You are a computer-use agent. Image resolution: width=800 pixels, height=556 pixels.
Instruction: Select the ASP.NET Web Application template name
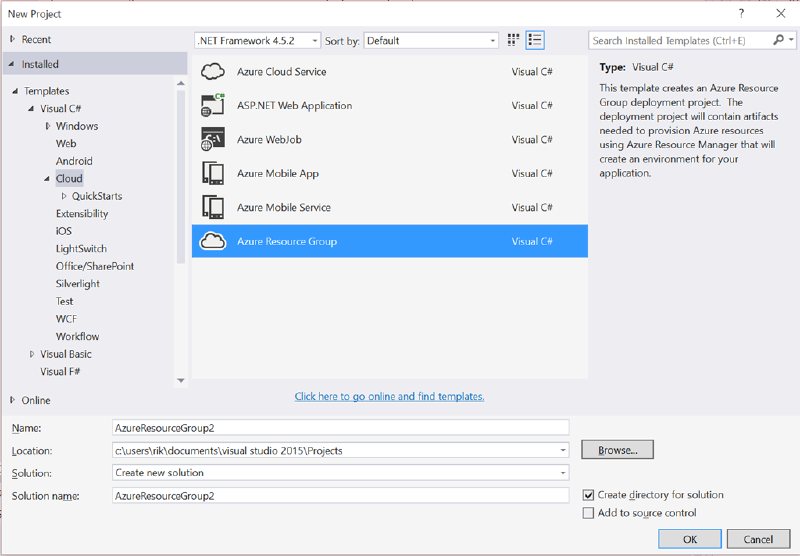294,105
